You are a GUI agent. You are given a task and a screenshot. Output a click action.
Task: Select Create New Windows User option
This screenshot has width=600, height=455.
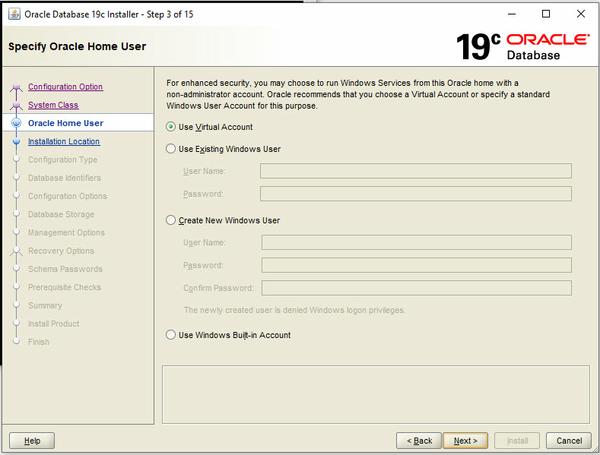171,220
